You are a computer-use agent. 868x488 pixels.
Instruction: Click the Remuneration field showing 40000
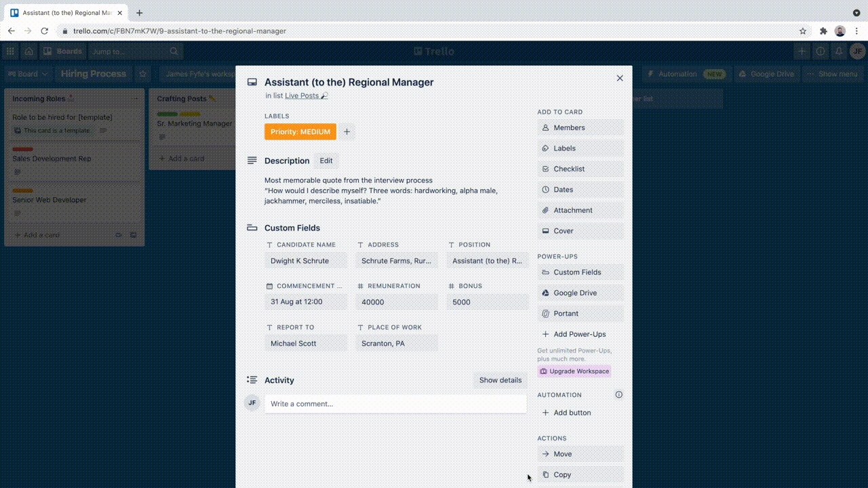pos(397,302)
